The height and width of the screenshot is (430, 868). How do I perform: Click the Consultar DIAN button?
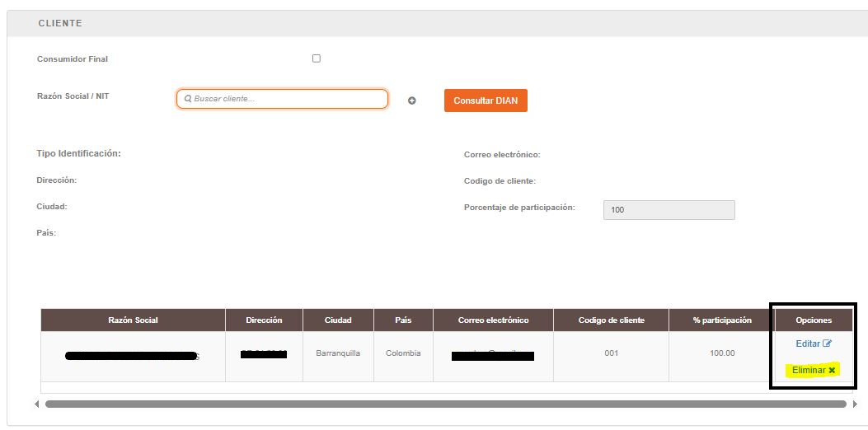pos(486,100)
